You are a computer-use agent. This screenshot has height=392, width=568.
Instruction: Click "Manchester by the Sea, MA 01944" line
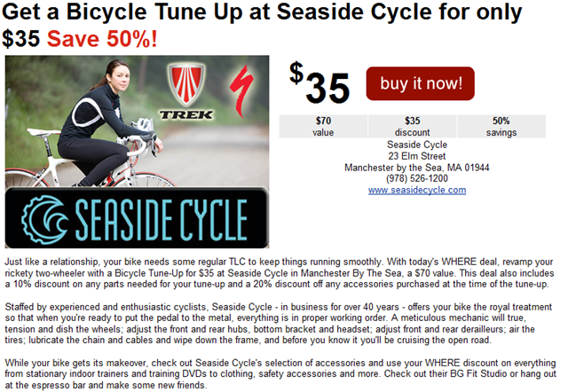[417, 168]
